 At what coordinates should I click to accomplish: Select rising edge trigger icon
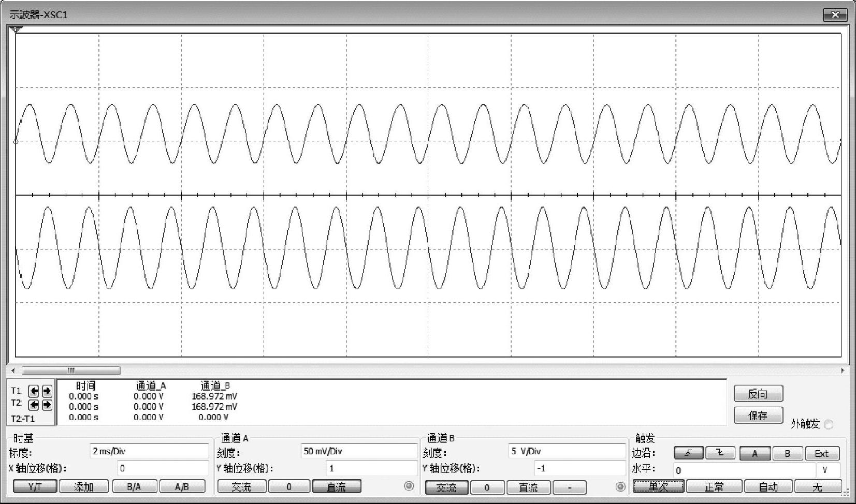(688, 453)
